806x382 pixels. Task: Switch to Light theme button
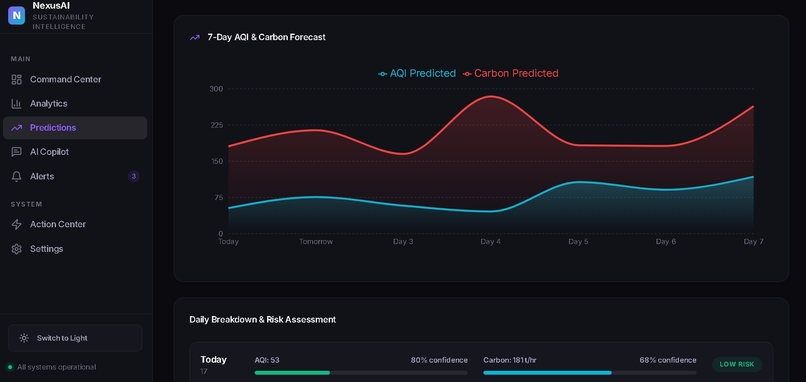click(75, 338)
